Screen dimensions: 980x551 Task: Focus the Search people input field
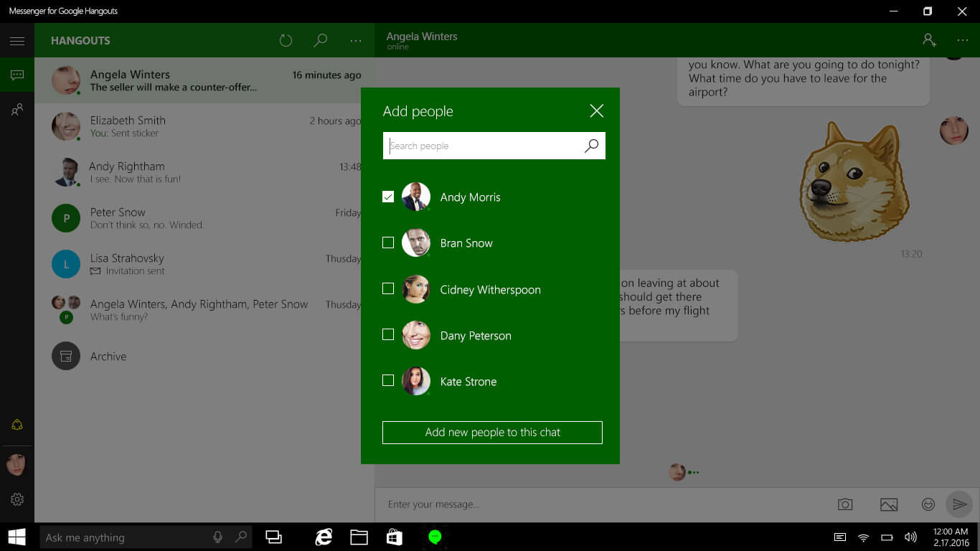[494, 146]
